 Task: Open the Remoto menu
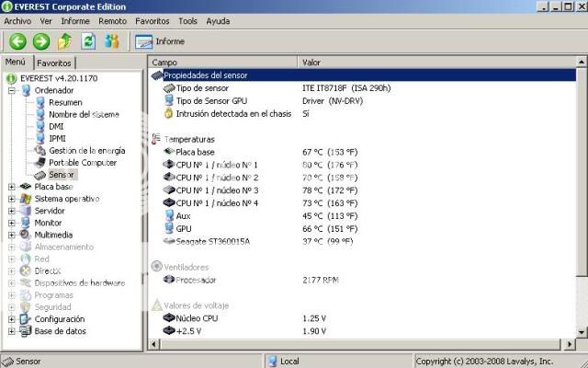coord(112,21)
